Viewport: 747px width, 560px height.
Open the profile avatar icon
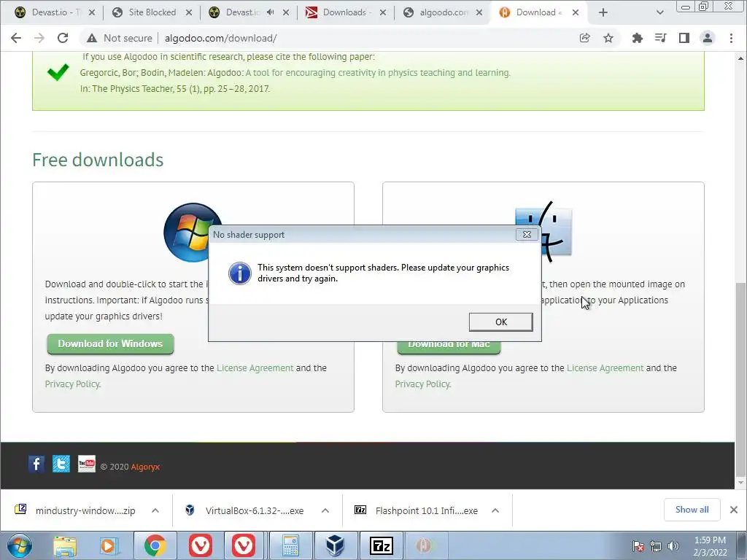[708, 38]
